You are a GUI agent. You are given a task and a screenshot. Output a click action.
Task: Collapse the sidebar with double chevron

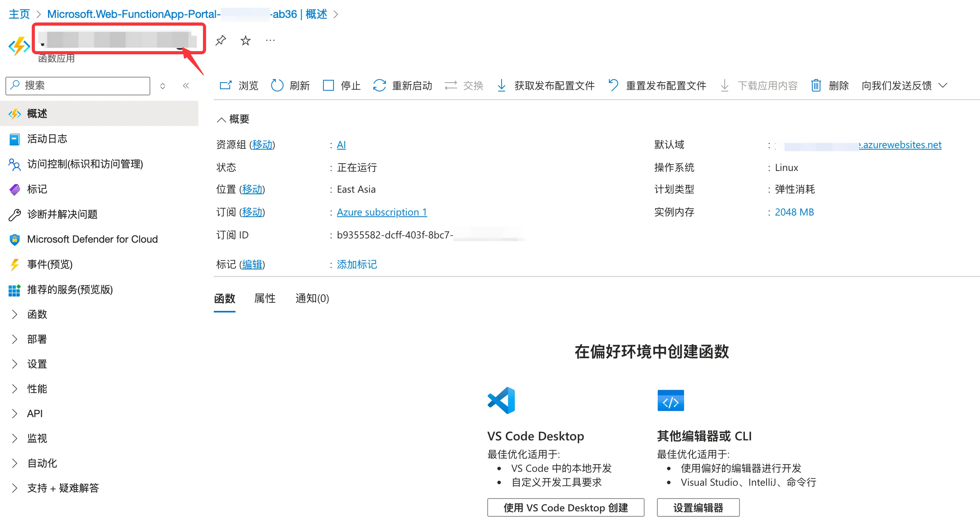pos(186,86)
